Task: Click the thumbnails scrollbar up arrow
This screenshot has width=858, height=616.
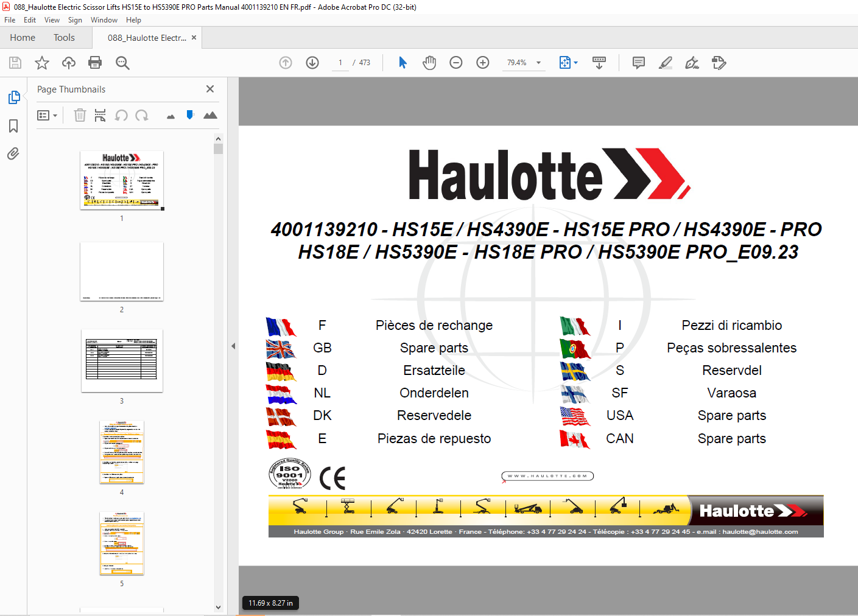Action: 219,139
